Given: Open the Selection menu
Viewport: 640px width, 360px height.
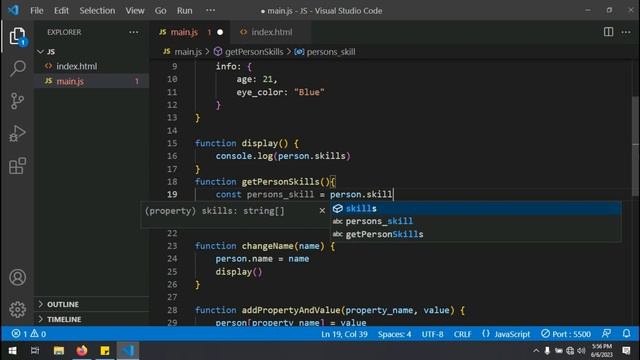Looking at the screenshot, I should 97,11.
